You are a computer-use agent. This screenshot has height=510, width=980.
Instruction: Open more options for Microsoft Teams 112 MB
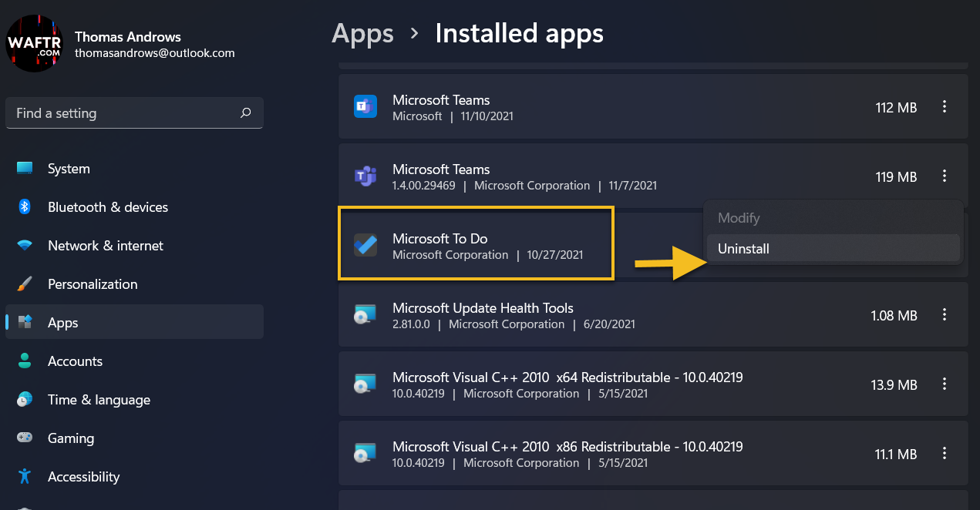[x=945, y=107]
